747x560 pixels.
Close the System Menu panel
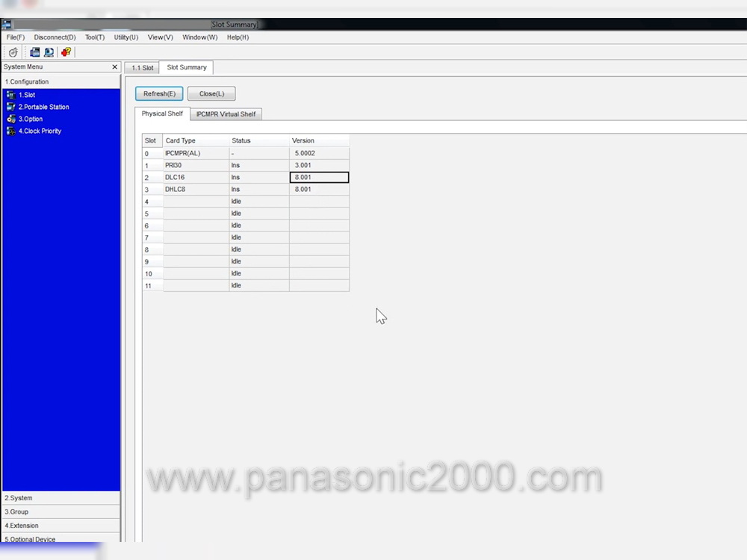pyautogui.click(x=114, y=67)
